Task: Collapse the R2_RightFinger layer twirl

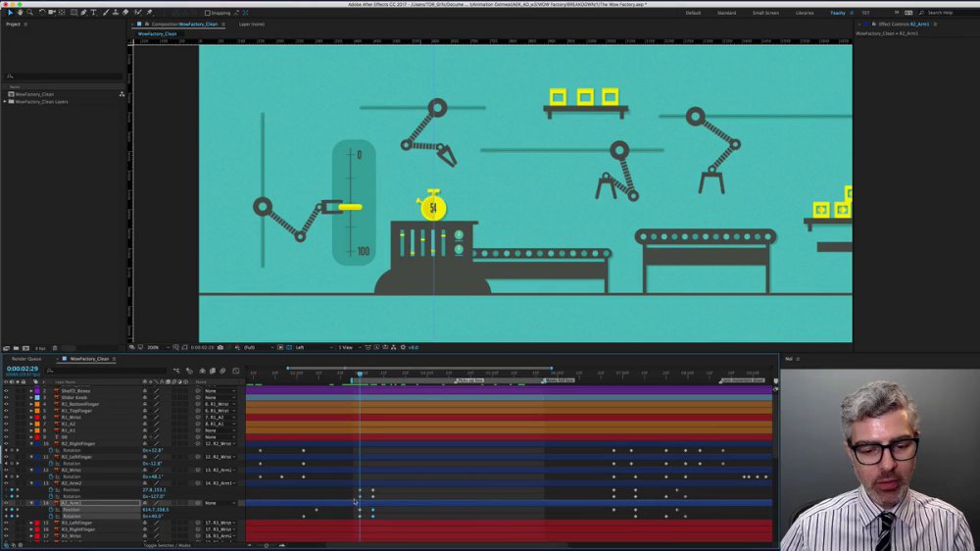Action: point(31,443)
